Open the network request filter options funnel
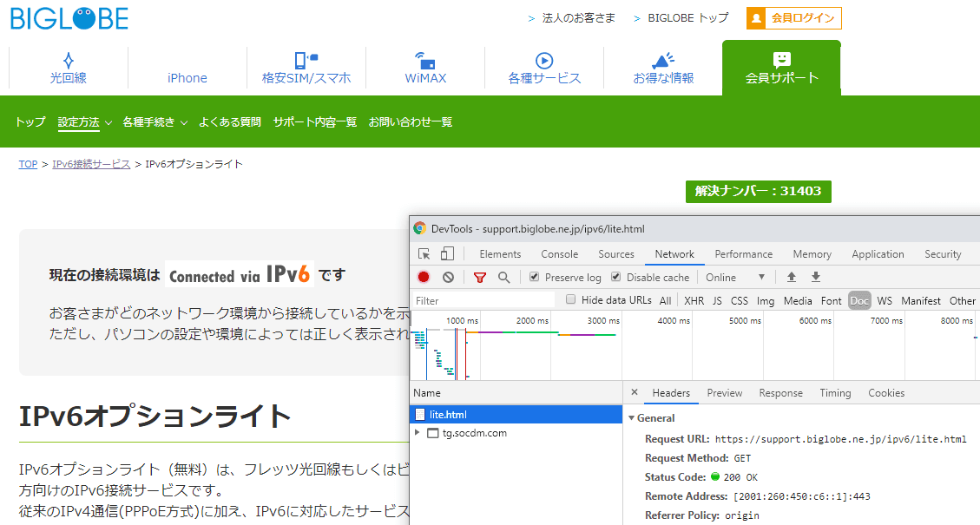The image size is (980, 525). click(482, 277)
